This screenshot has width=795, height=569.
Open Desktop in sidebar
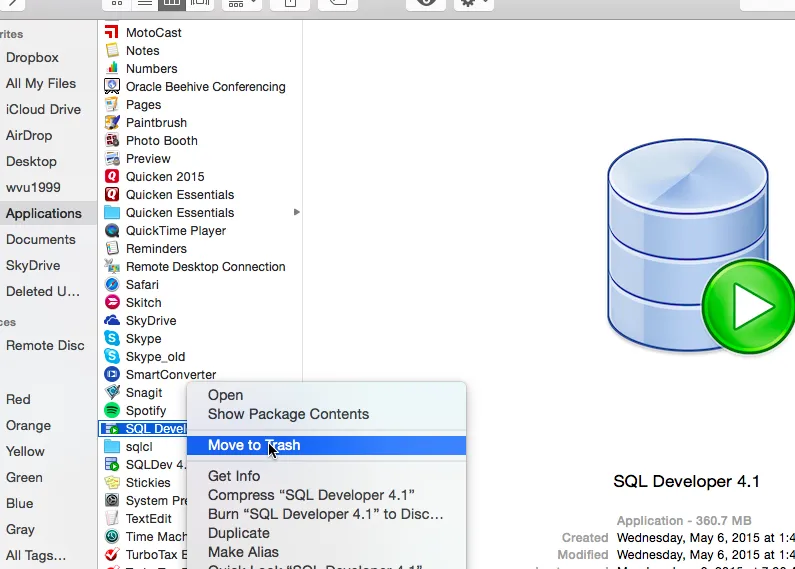click(x=31, y=161)
